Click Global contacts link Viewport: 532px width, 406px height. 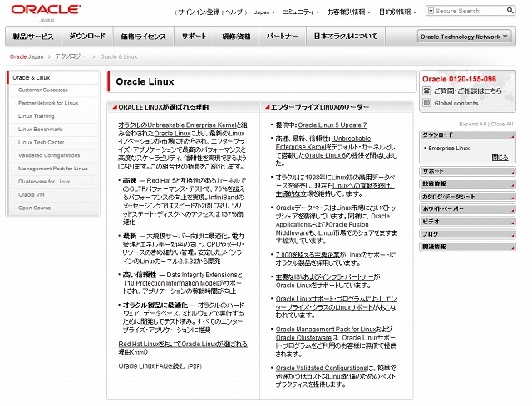click(456, 103)
